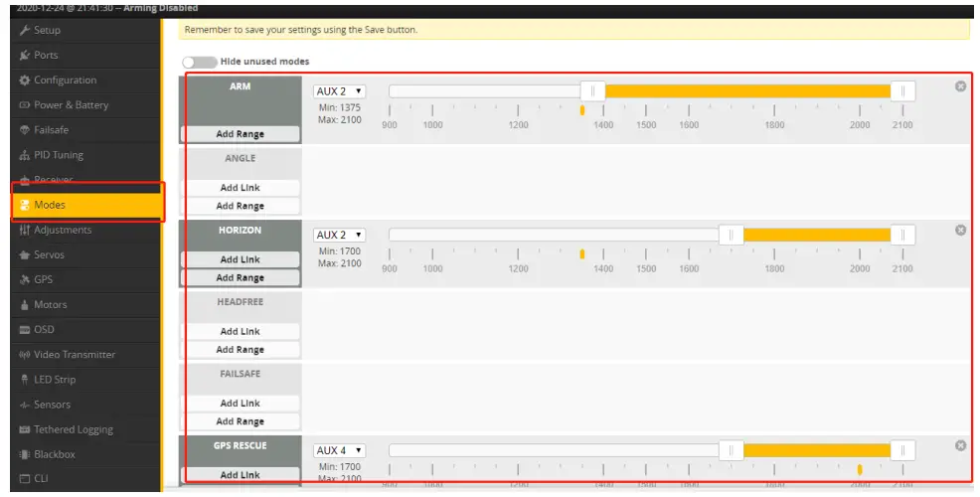
Task: Click the GPS RESCUE mode label
Action: click(240, 445)
